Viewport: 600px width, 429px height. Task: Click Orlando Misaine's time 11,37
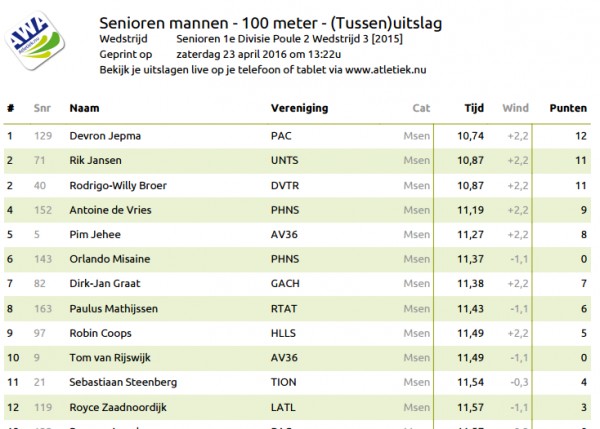click(x=471, y=259)
